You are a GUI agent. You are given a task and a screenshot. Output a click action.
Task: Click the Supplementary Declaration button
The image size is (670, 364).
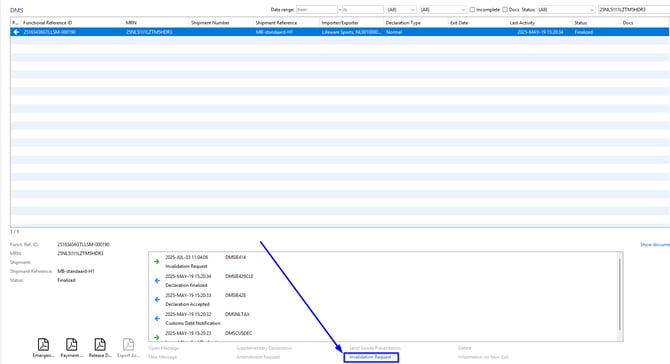tap(264, 348)
